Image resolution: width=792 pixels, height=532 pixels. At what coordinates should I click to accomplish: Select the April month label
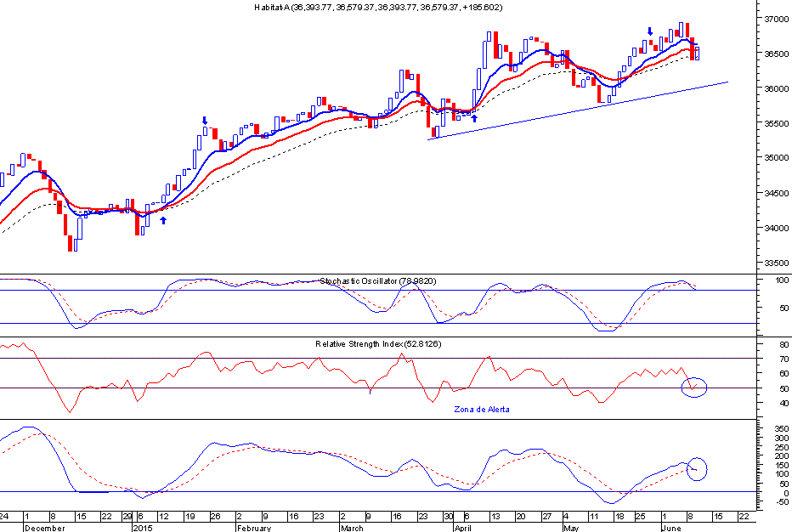(x=462, y=528)
